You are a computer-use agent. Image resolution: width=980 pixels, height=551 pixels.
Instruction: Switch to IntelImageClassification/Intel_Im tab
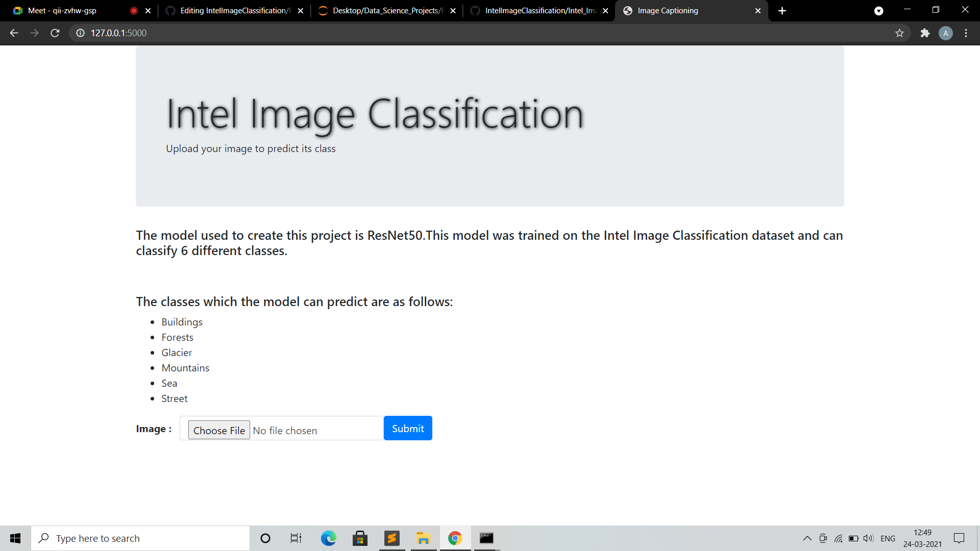(539, 11)
